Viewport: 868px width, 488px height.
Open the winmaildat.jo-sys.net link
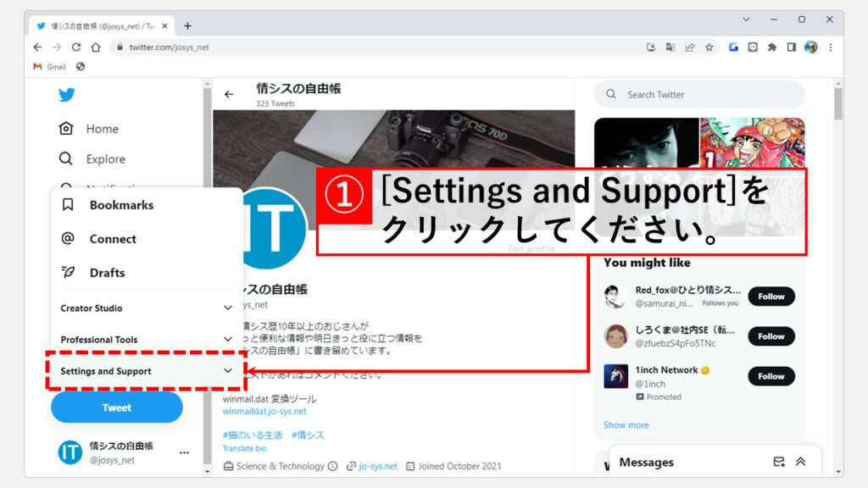coord(264,412)
